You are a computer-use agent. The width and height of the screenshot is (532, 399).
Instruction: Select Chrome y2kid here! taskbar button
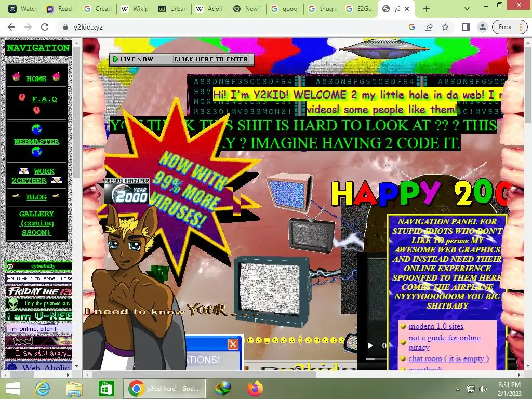(164, 389)
